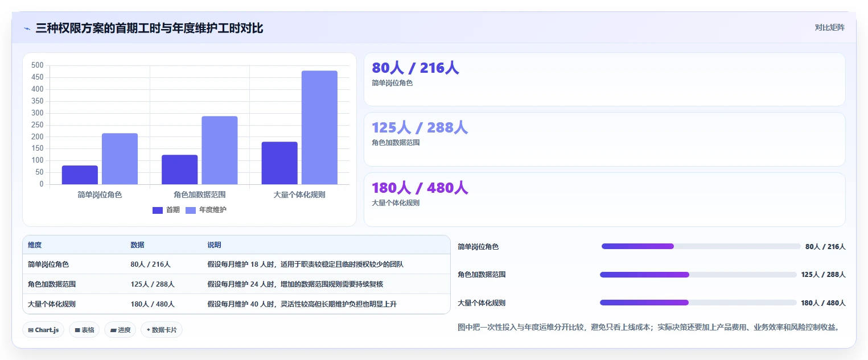868x360 pixels.
Task: Click the 表格 tag chip
Action: (84, 330)
